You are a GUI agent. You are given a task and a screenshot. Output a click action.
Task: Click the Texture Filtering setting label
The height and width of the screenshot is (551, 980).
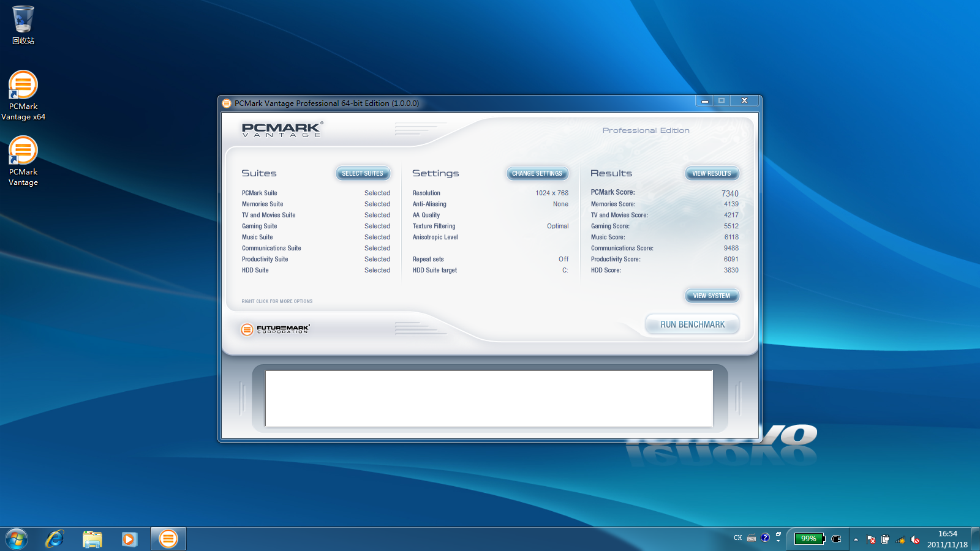click(434, 226)
